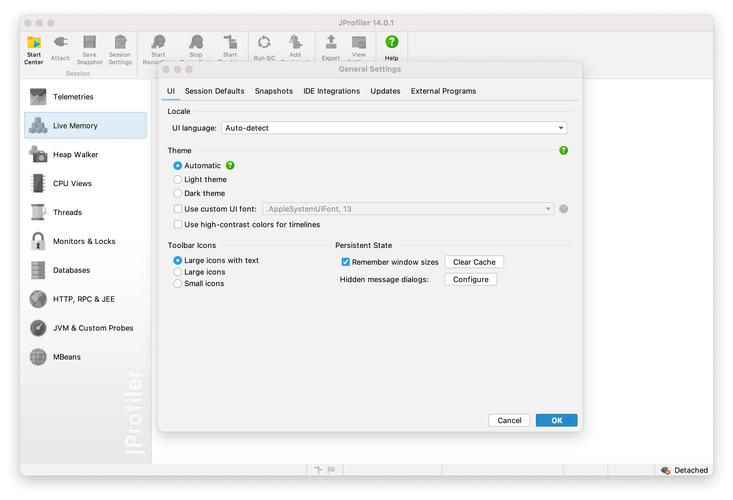Image resolution: width=733 pixels, height=500 pixels.
Task: Open Monitors & Locks in sidebar
Action: click(x=86, y=242)
